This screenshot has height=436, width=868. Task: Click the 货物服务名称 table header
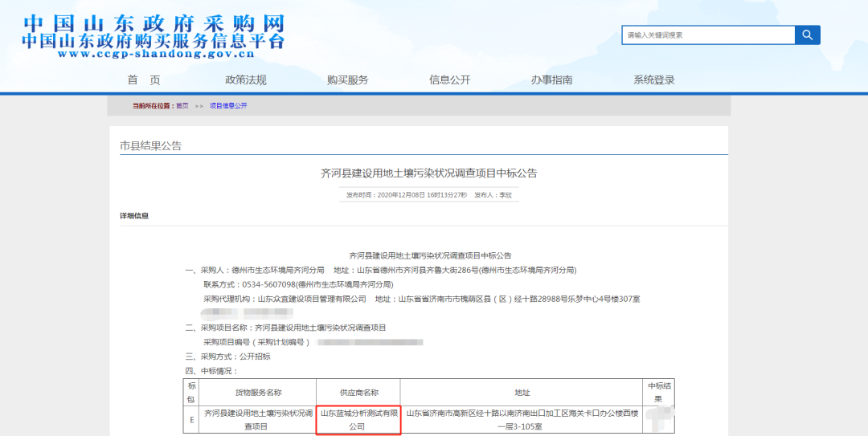pyautogui.click(x=258, y=393)
